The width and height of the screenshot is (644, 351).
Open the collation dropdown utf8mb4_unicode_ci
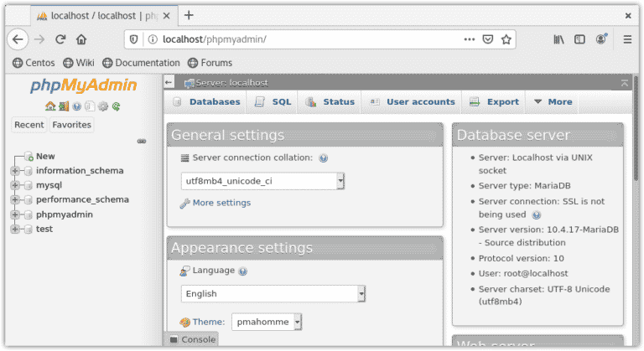263,181
